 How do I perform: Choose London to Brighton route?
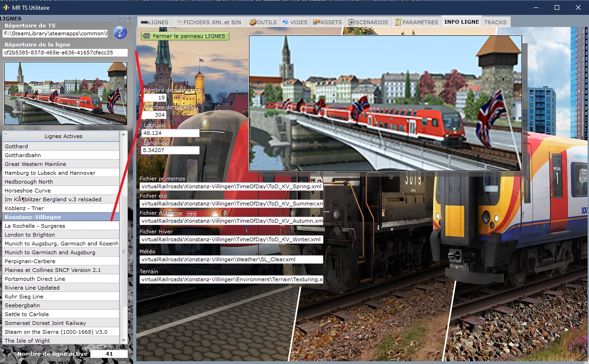[x=60, y=235]
